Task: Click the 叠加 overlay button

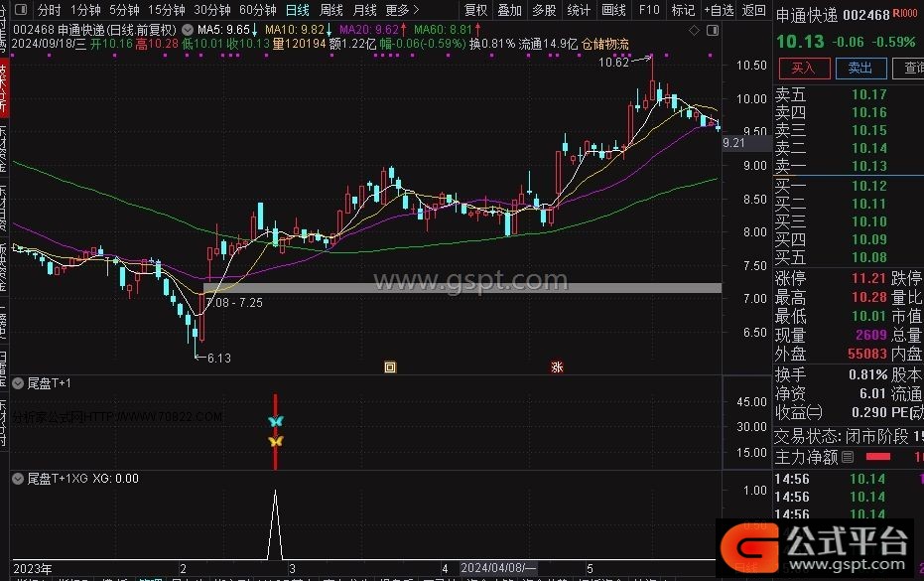Action: (x=510, y=10)
